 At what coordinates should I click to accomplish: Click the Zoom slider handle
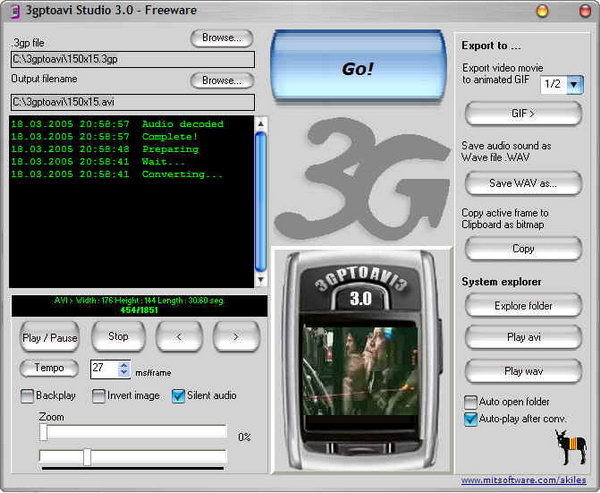[44, 432]
